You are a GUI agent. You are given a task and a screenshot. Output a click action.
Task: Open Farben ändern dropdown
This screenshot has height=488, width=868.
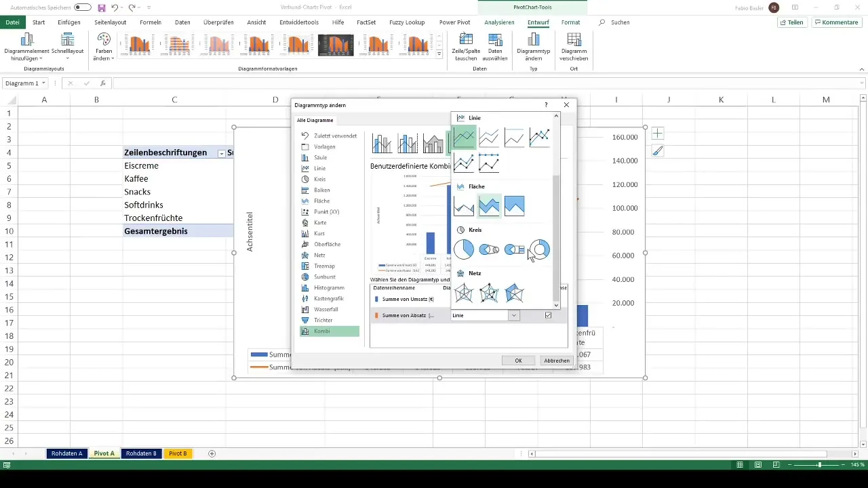pos(104,46)
